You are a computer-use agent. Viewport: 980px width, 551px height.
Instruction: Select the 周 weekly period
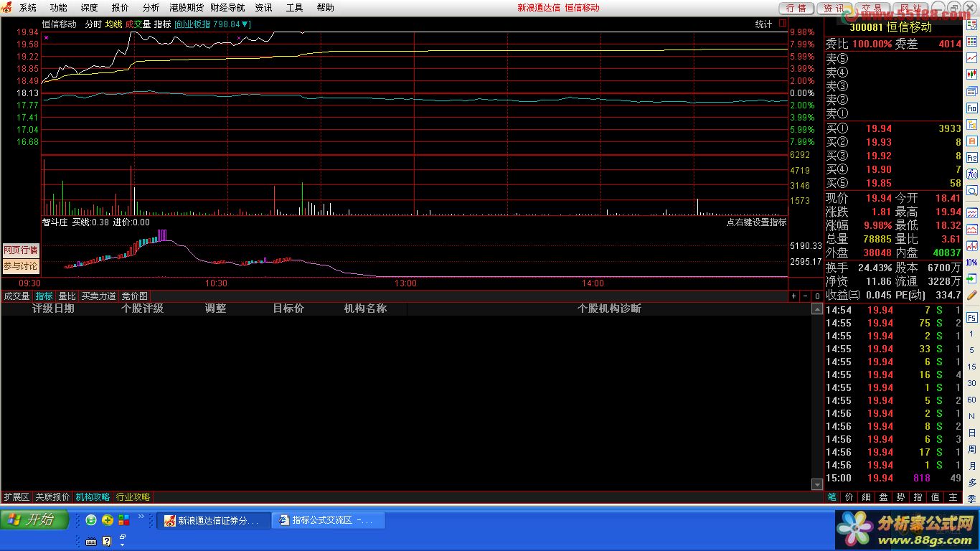[972, 449]
